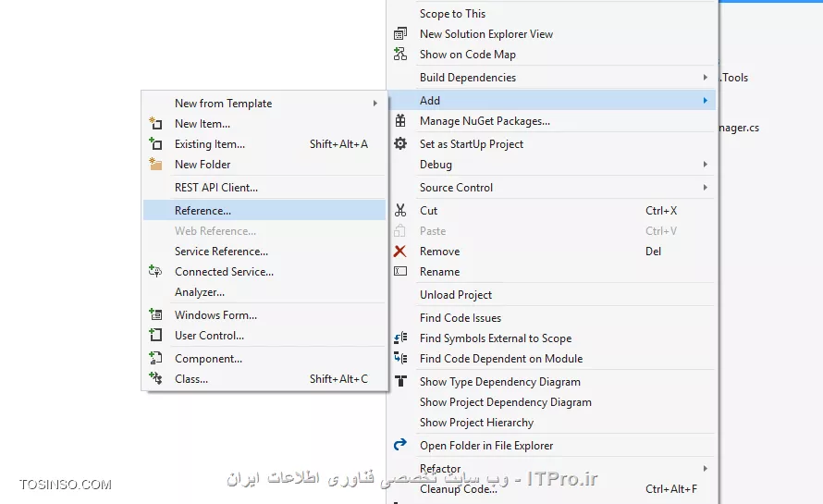The image size is (823, 504).
Task: Click the Open Folder in File Explorer icon
Action: tap(400, 446)
